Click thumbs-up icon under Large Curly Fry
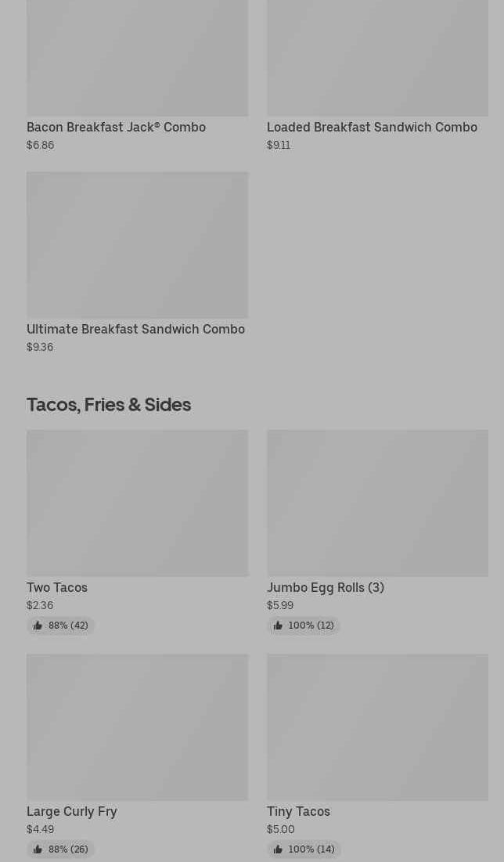Screen dimensions: 504x862 (x=38, y=849)
